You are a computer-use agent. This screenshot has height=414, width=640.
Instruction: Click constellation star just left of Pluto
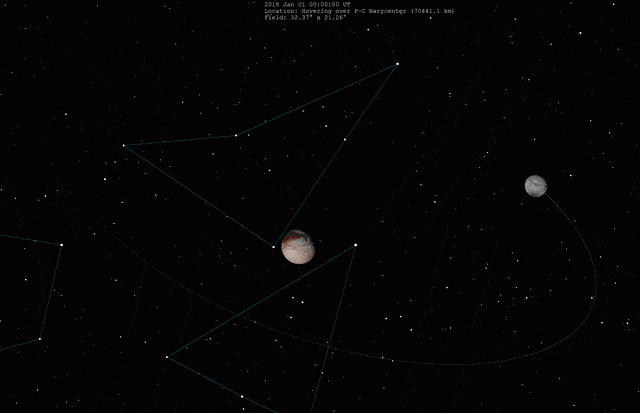click(x=273, y=247)
